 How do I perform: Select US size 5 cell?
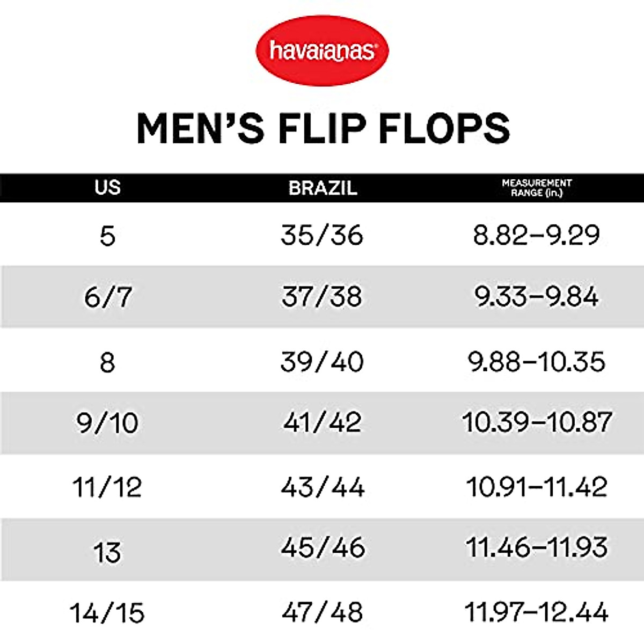[x=107, y=236]
